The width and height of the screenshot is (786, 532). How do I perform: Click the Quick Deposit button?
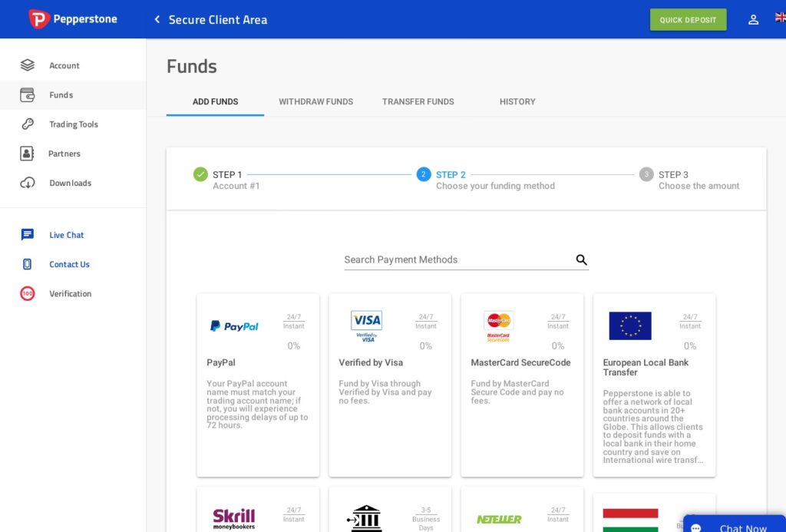(x=688, y=19)
